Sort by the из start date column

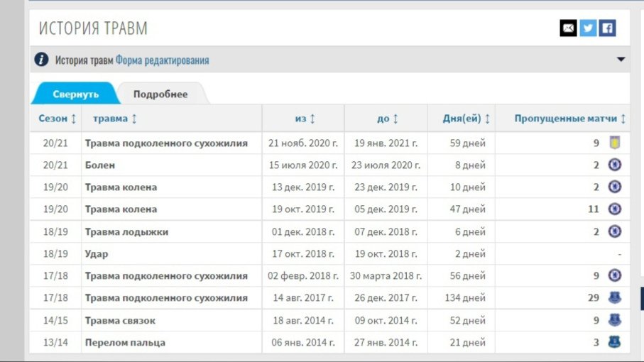pyautogui.click(x=305, y=119)
